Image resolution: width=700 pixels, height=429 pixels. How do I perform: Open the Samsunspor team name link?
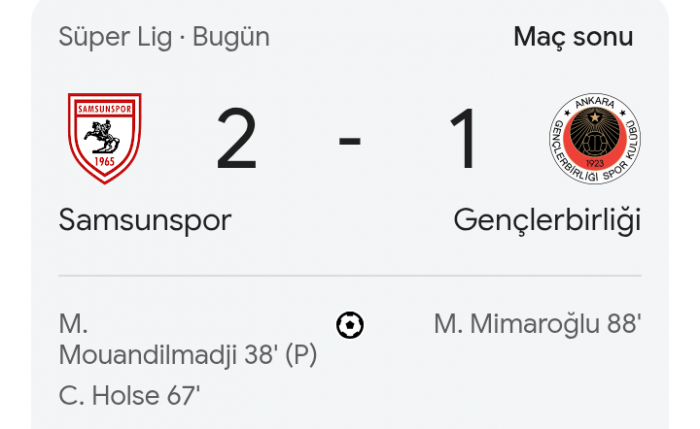[x=145, y=220]
